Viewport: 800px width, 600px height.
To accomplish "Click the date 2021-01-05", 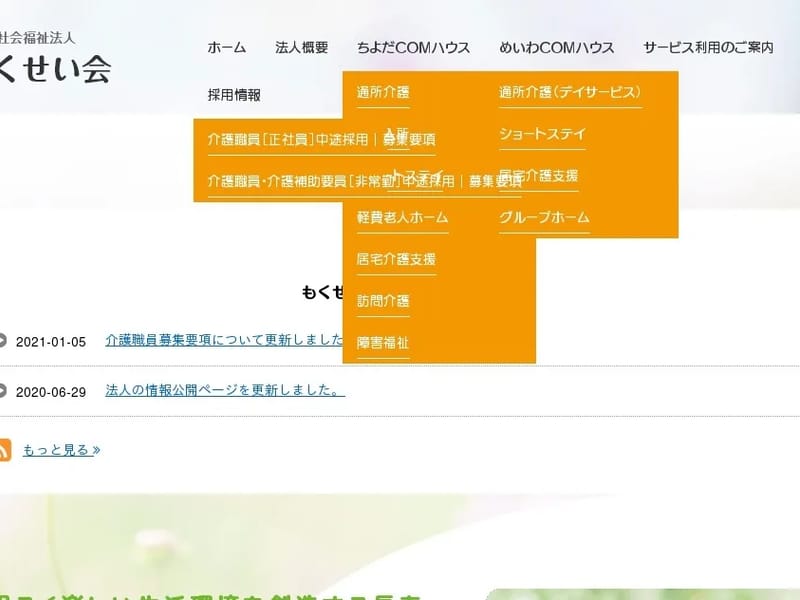I will click(51, 342).
